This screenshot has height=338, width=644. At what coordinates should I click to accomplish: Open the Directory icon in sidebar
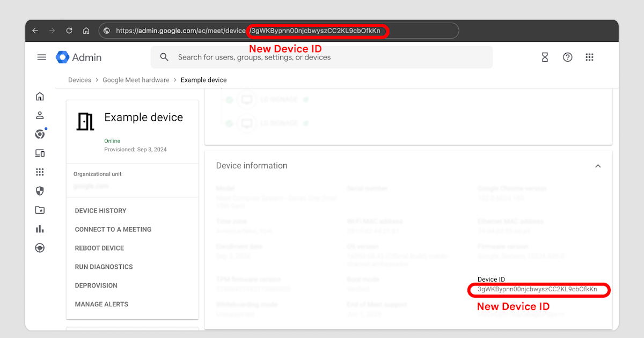click(40, 115)
